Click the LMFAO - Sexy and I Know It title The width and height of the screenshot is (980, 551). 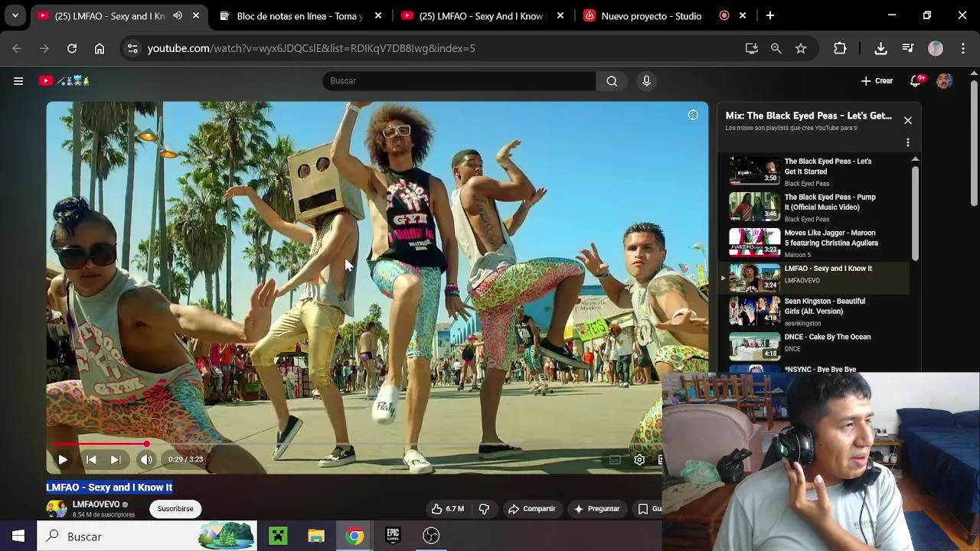109,487
